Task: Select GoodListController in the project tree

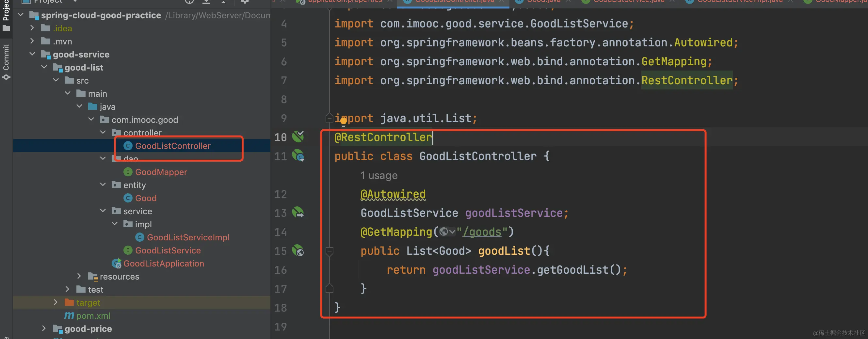Action: [173, 146]
